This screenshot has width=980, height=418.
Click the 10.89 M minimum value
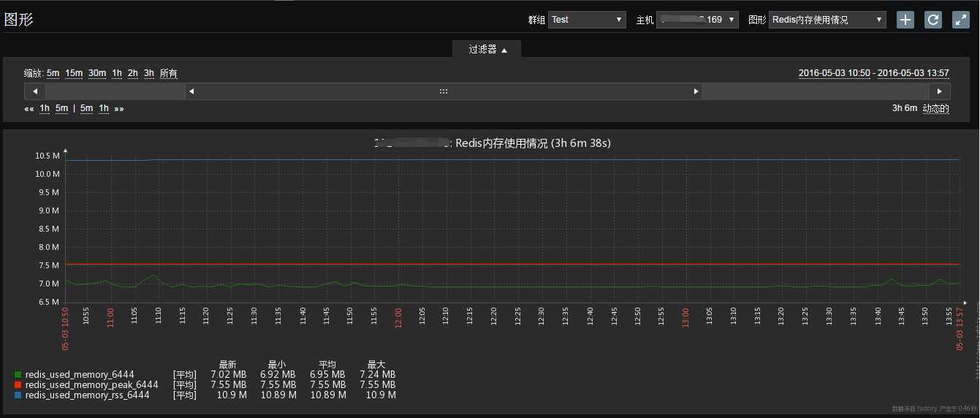point(278,395)
